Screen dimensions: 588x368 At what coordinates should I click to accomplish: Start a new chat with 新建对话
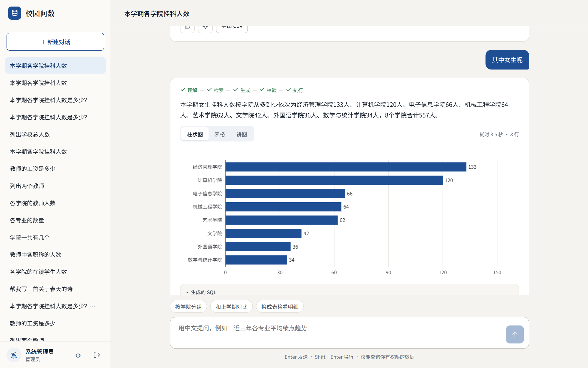pyautogui.click(x=55, y=42)
